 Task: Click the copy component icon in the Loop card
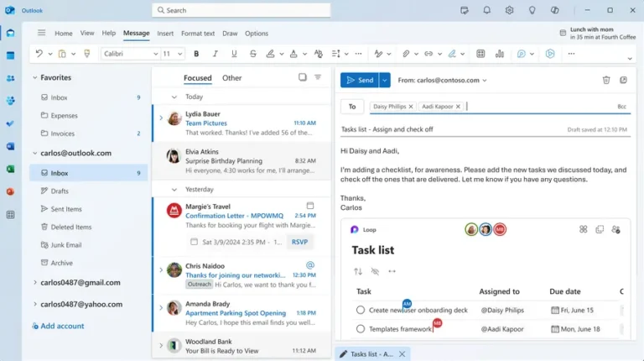click(600, 229)
